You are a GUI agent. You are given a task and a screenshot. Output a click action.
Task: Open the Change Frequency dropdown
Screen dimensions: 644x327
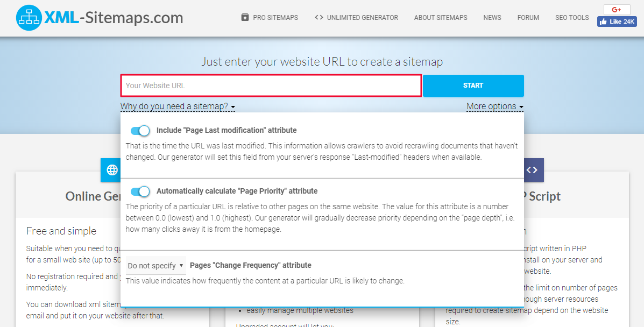(x=155, y=265)
